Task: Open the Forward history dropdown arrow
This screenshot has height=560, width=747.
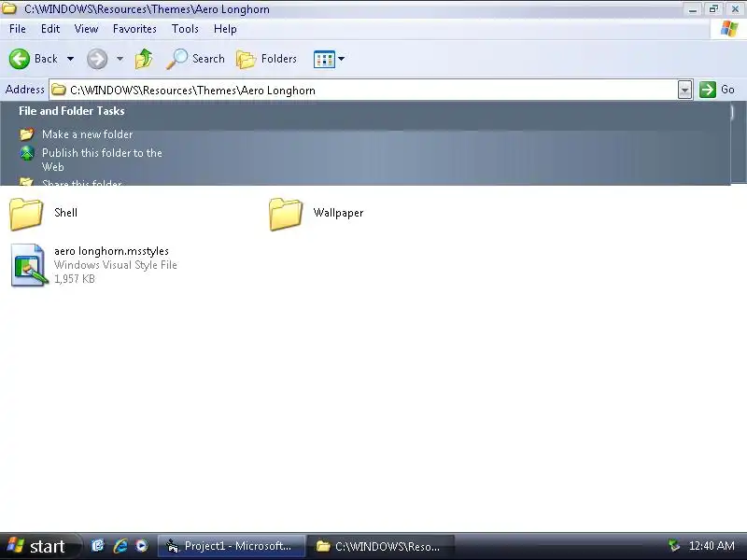Action: tap(120, 59)
